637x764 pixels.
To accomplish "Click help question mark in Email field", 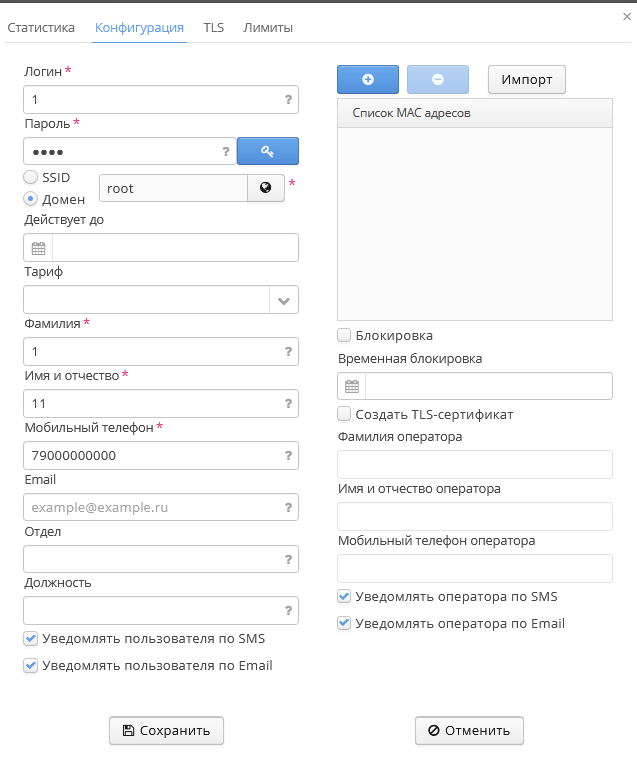I will pos(288,508).
